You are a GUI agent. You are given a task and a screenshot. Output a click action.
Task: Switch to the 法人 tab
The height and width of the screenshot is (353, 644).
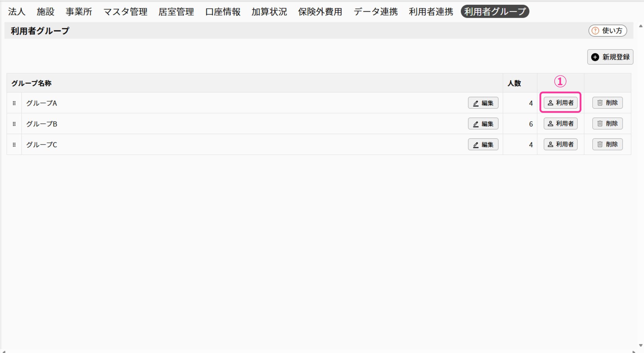(17, 12)
